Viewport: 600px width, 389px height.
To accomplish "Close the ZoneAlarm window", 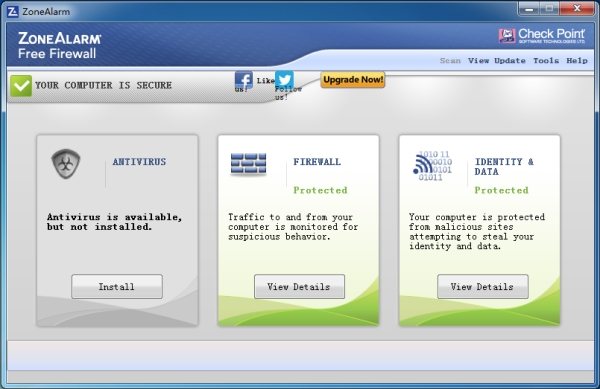I will click(x=577, y=8).
